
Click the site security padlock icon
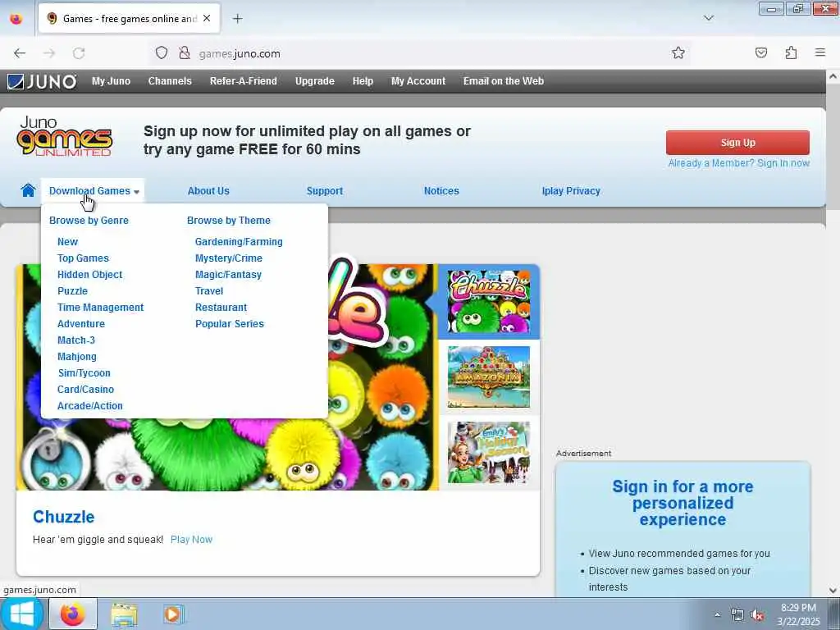point(185,53)
